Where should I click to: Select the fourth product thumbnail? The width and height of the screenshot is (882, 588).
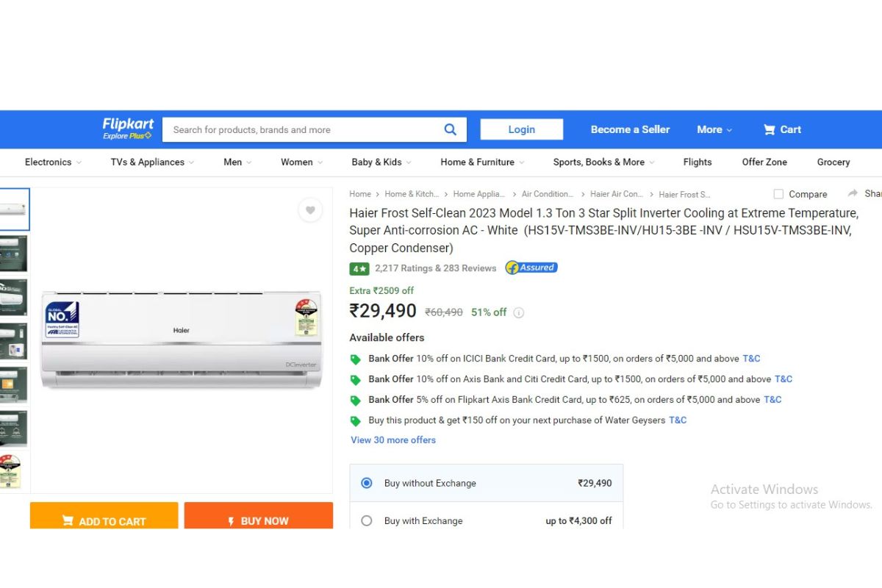pos(13,341)
